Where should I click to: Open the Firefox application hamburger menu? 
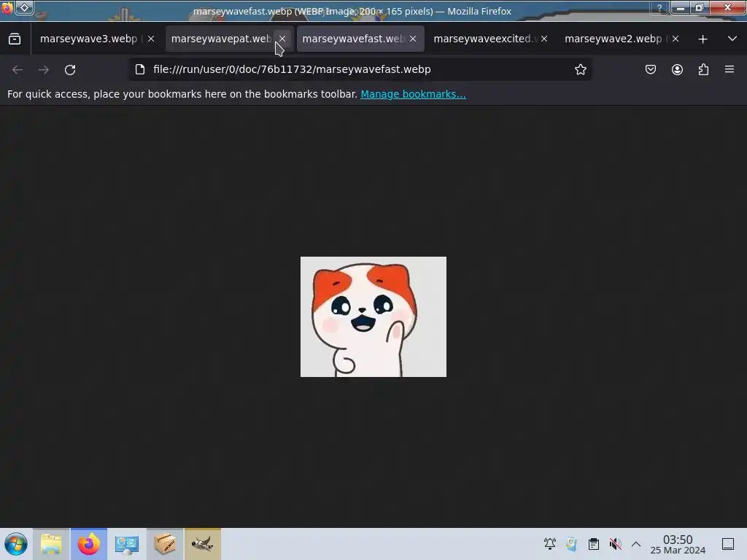click(729, 69)
